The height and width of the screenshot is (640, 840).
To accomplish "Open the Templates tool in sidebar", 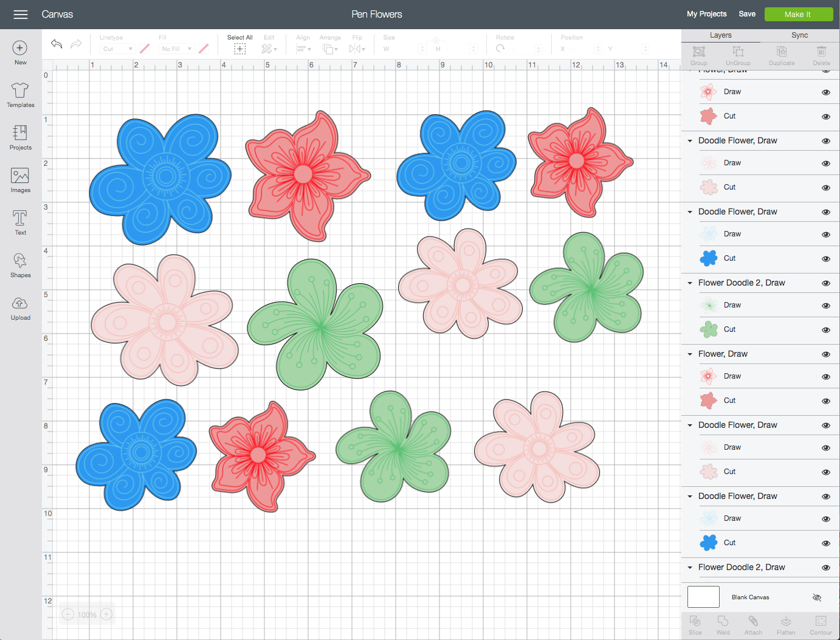I will point(20,95).
